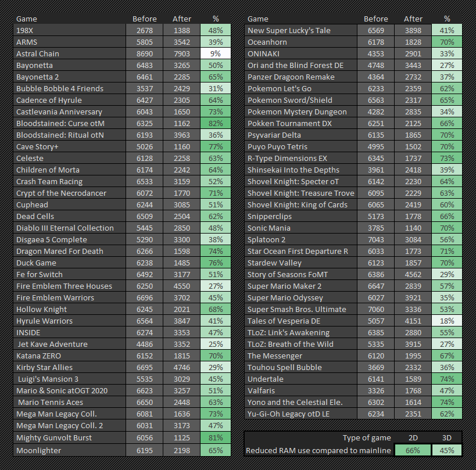Click Crash Team Racing 52% cell
The height and width of the screenshot is (470, 476).
216,182
